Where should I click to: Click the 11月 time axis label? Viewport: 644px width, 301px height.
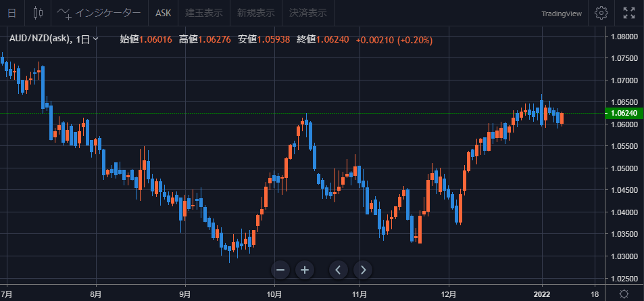pos(360,294)
